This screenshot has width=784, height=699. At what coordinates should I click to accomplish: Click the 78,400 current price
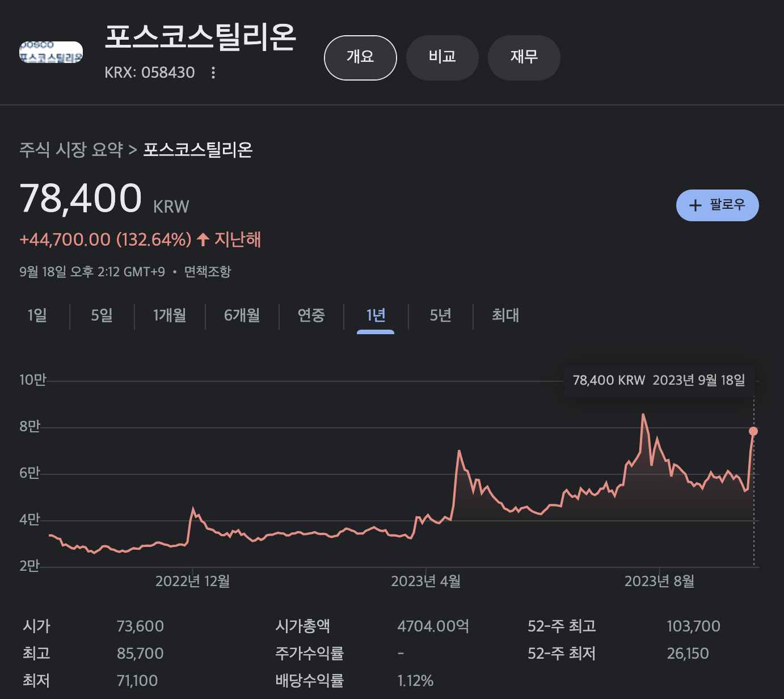click(x=81, y=199)
